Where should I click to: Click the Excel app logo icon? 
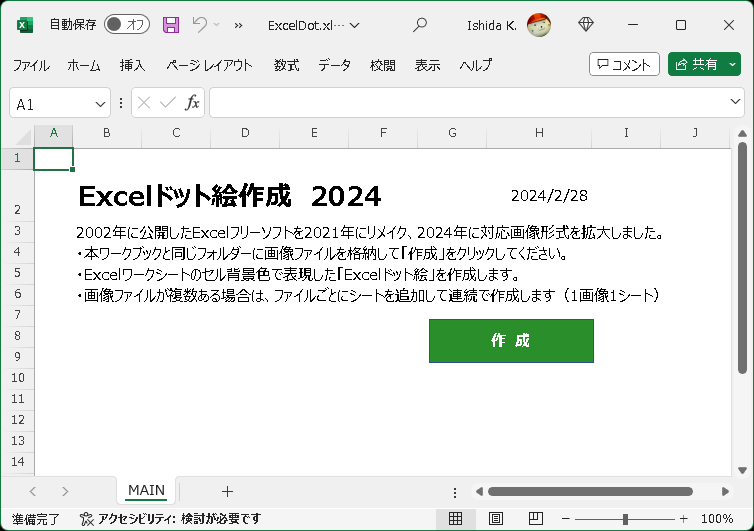(25, 25)
